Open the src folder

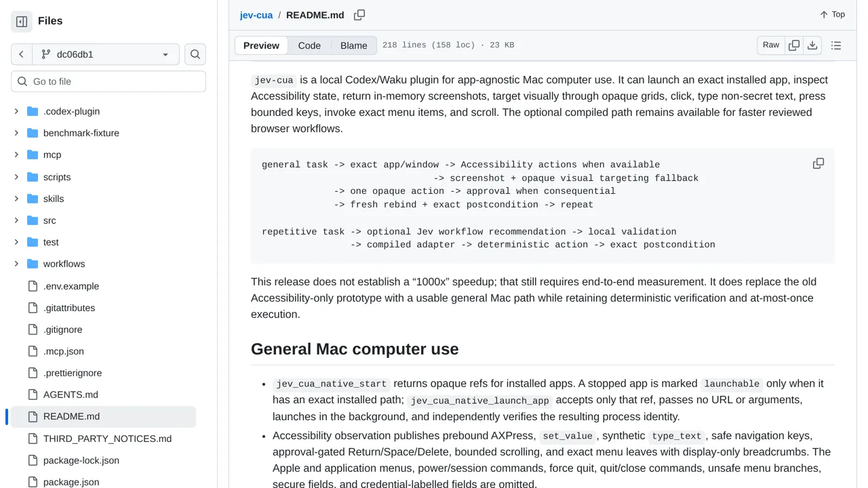coord(50,220)
